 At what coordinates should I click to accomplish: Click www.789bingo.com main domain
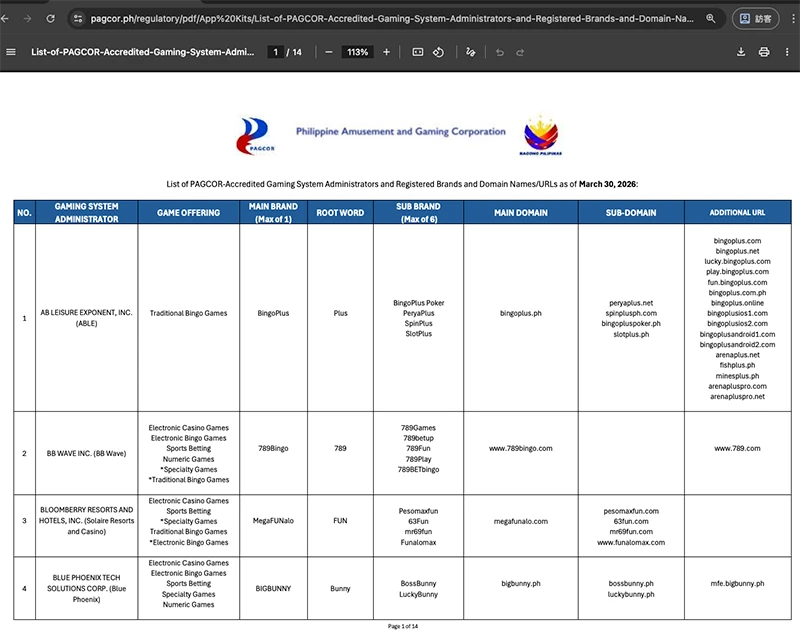pyautogui.click(x=520, y=448)
